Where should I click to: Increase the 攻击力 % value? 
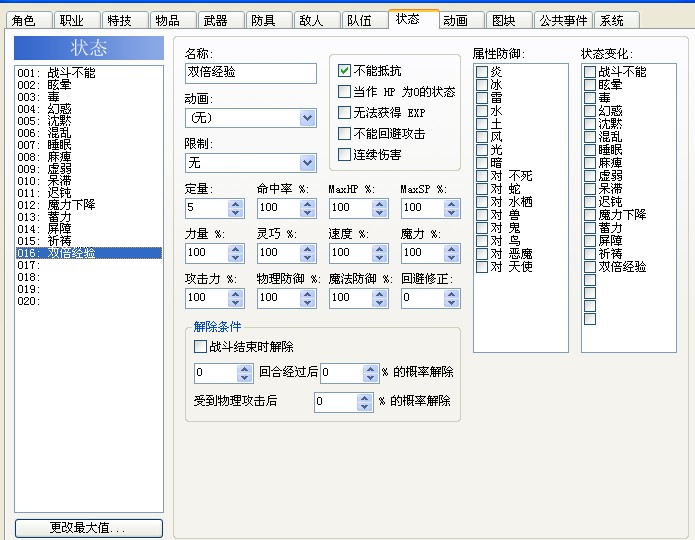point(236,294)
